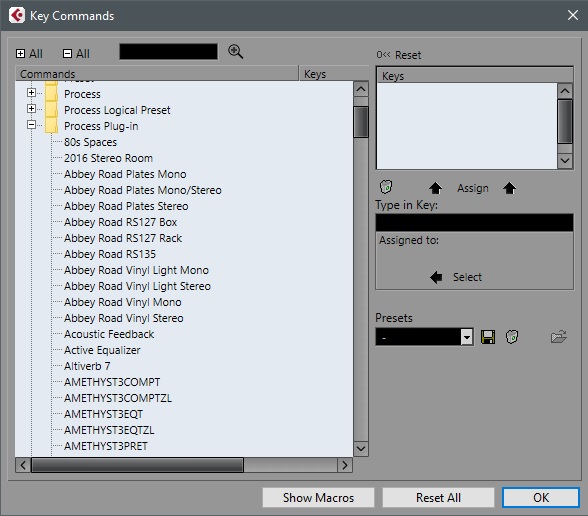Select the 80s Spaces command
Image resolution: width=588 pixels, height=516 pixels.
coord(90,142)
